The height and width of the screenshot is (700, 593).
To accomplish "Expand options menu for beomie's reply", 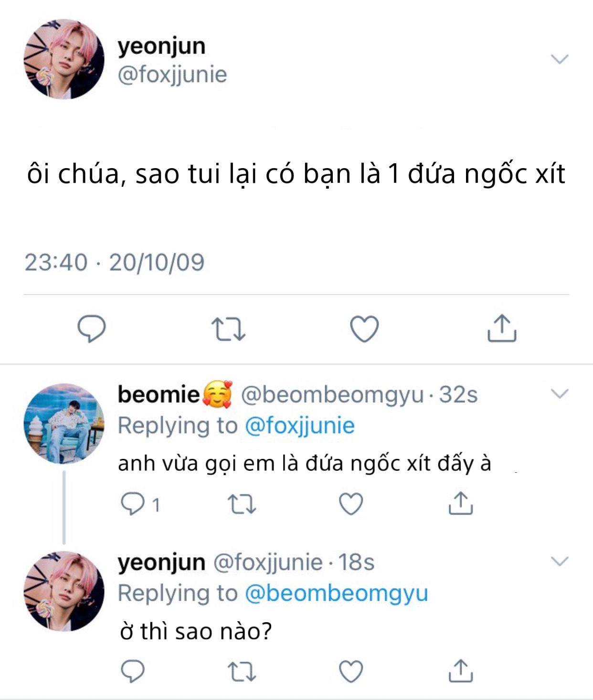I will [560, 394].
